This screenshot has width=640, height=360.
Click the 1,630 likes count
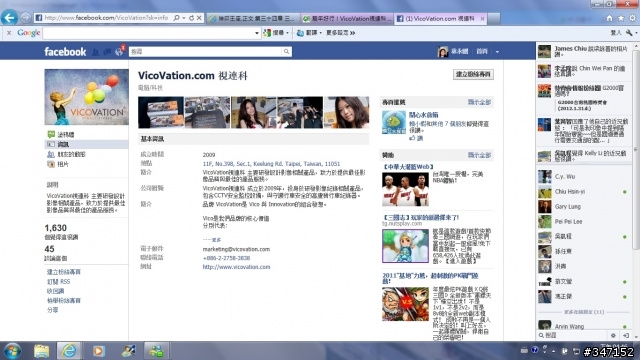coord(56,228)
